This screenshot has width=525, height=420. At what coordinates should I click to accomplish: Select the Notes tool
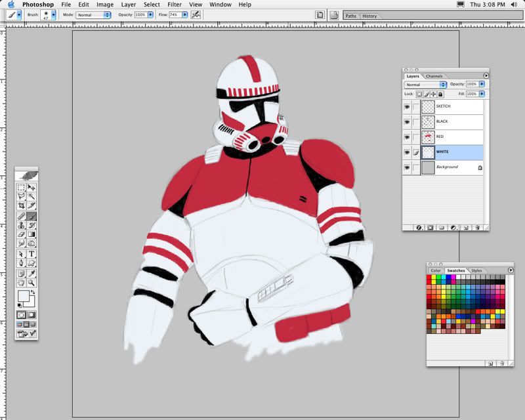coord(21,274)
